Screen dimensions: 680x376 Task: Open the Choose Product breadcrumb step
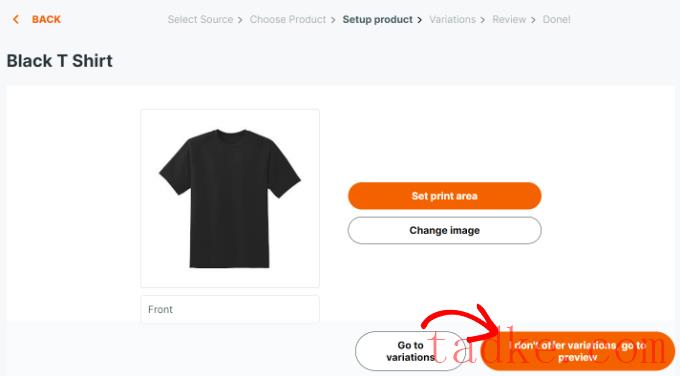(288, 20)
